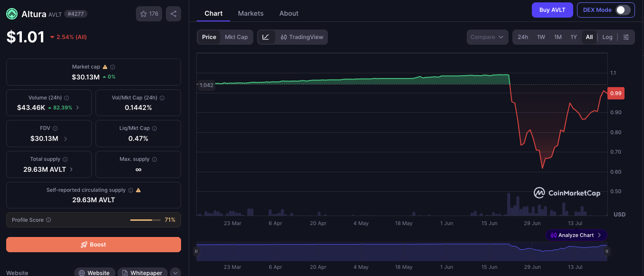The image size is (644, 276).
Task: Click the Altura coin logo icon
Action: tap(12, 14)
